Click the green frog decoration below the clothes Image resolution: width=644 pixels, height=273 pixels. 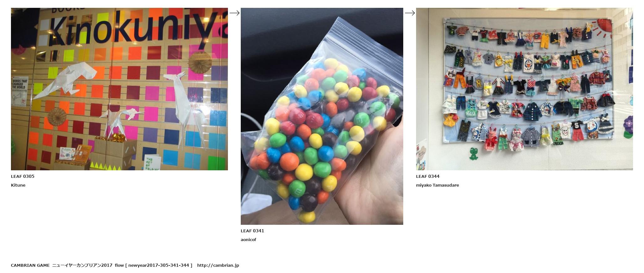474,153
